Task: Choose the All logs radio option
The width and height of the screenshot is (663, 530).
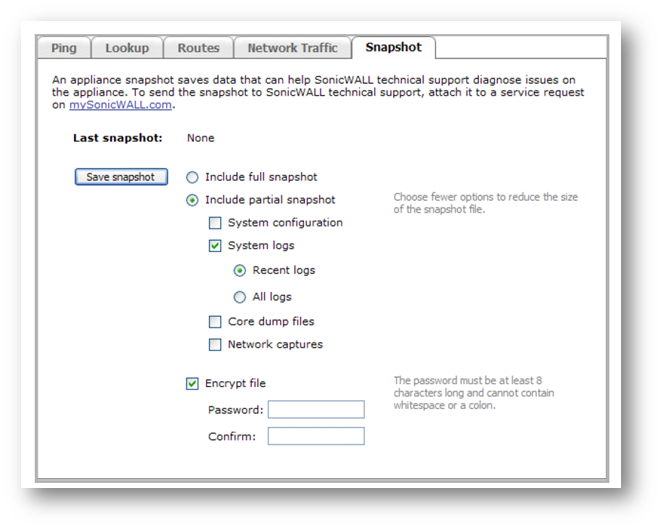Action: pos(239,297)
